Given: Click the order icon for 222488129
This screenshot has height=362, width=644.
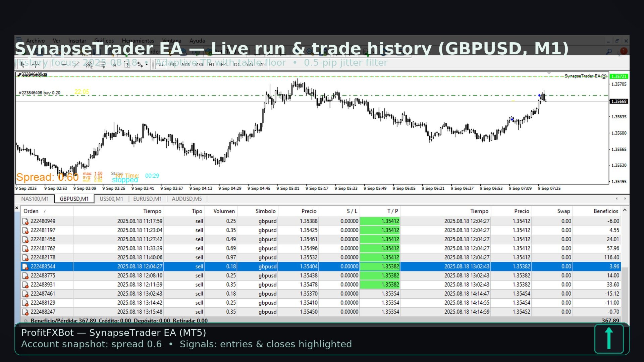Looking at the screenshot, I should pos(25,303).
